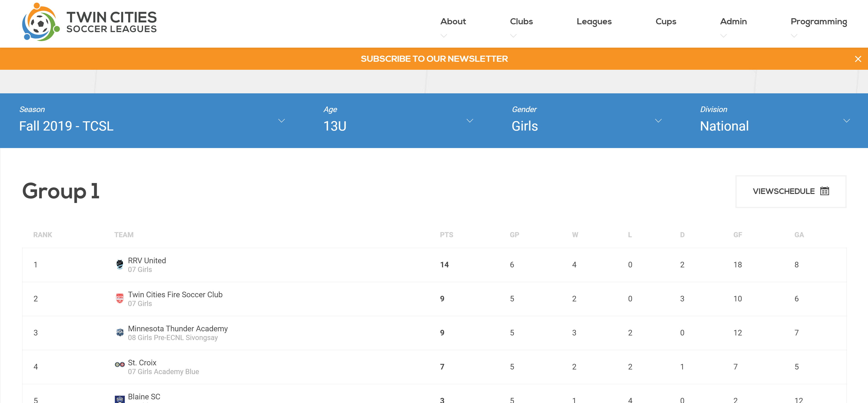Open the About menu
This screenshot has height=403, width=868.
point(453,22)
